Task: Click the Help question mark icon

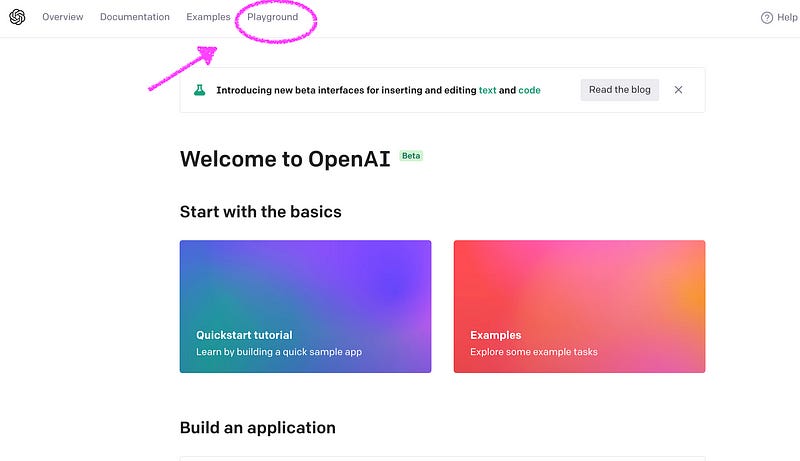Action: (x=766, y=18)
